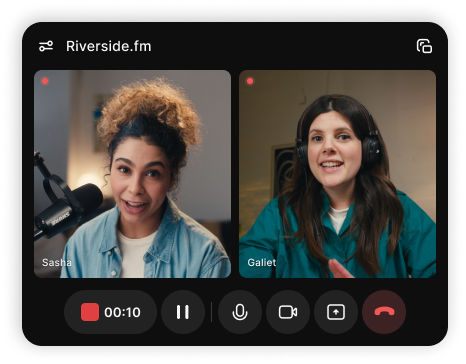This screenshot has width=466, height=364.
Task: Click the microphone icon in toolbar
Action: point(240,312)
